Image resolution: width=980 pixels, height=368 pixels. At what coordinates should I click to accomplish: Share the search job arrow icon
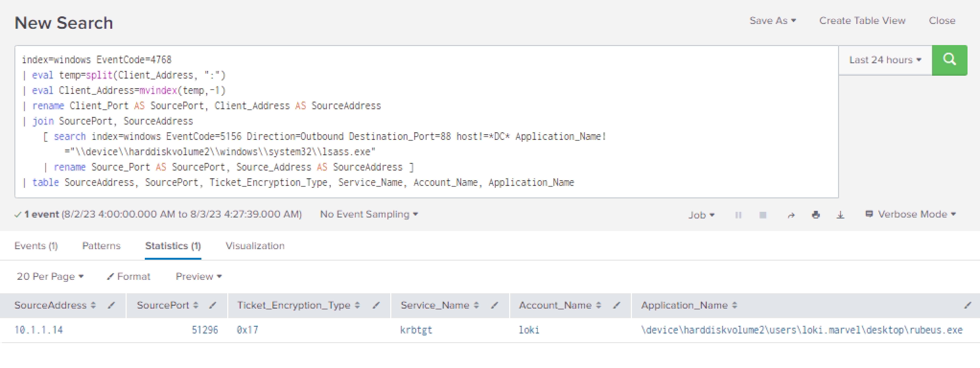[x=791, y=215]
